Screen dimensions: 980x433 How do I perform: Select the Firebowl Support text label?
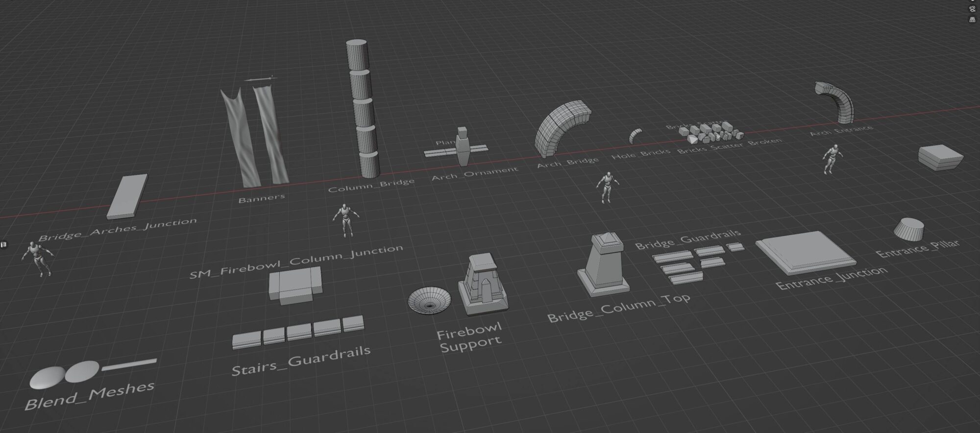coord(470,337)
